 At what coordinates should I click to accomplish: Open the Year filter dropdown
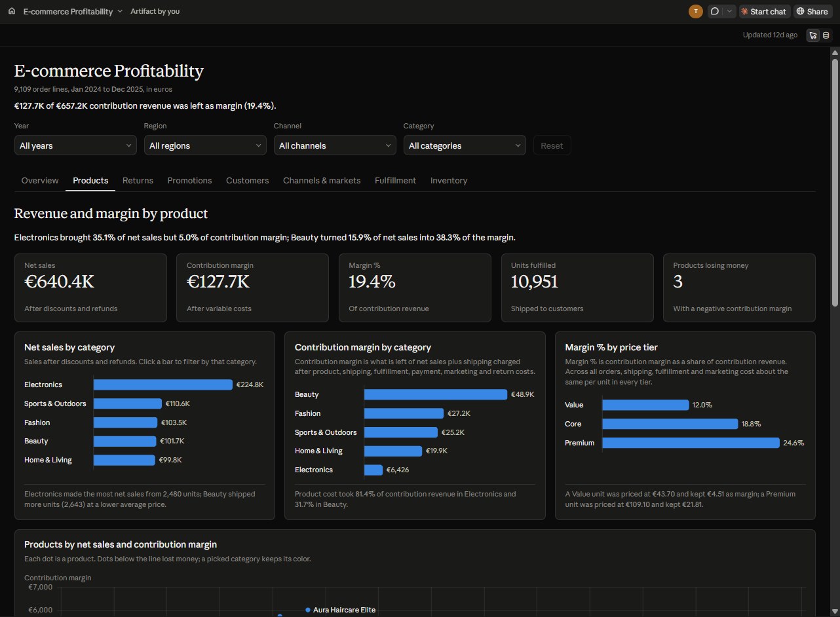click(x=75, y=145)
